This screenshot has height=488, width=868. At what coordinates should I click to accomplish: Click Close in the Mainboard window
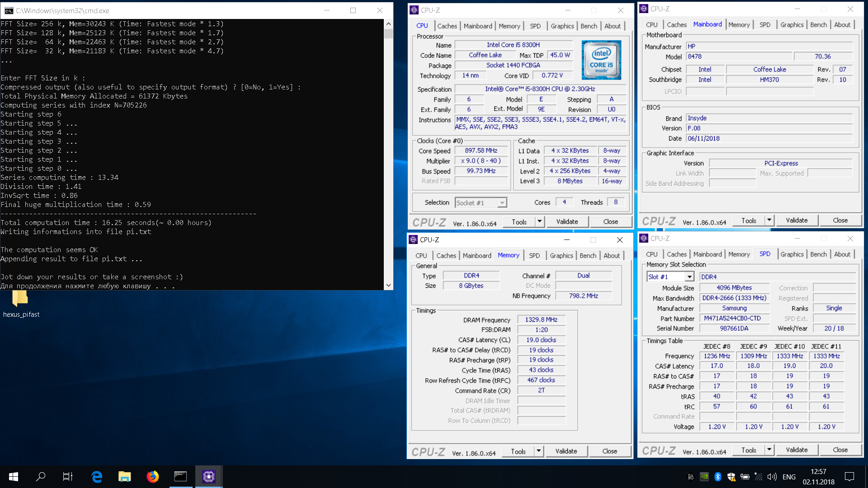coord(840,221)
